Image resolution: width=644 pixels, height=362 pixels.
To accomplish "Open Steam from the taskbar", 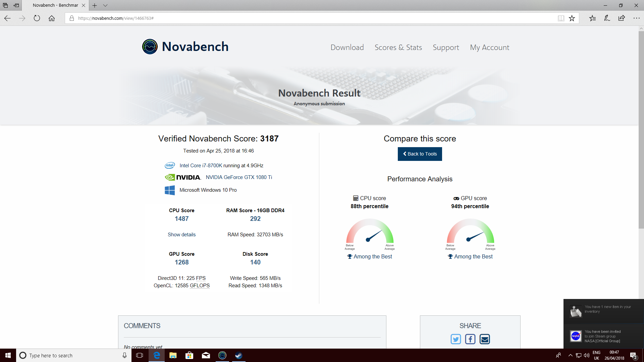I will point(238,355).
